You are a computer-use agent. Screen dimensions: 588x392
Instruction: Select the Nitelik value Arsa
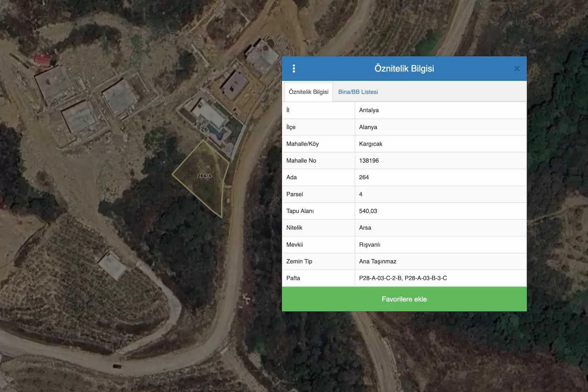tap(365, 228)
